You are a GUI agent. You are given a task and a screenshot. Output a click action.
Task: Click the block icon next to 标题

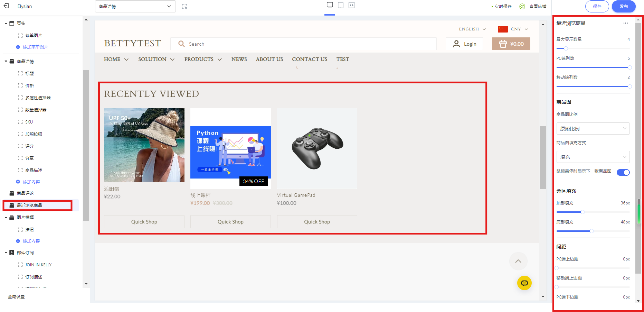(x=20, y=74)
